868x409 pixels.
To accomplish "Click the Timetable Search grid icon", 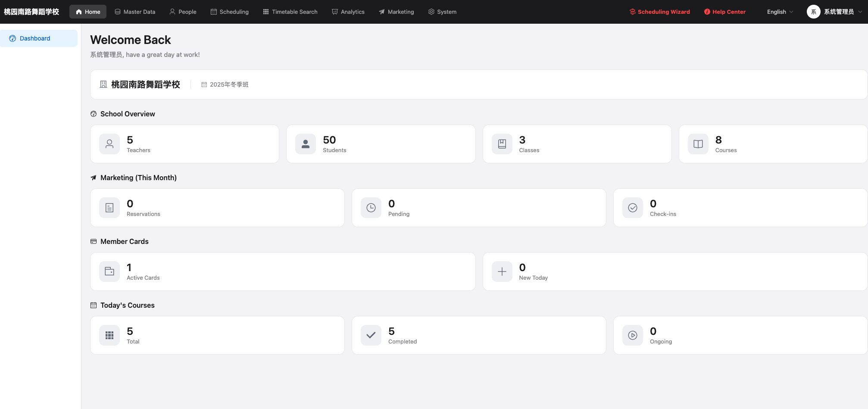I will click(x=265, y=12).
